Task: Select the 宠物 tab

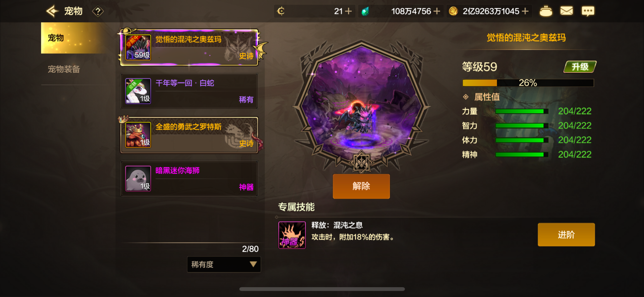Action: (x=73, y=38)
